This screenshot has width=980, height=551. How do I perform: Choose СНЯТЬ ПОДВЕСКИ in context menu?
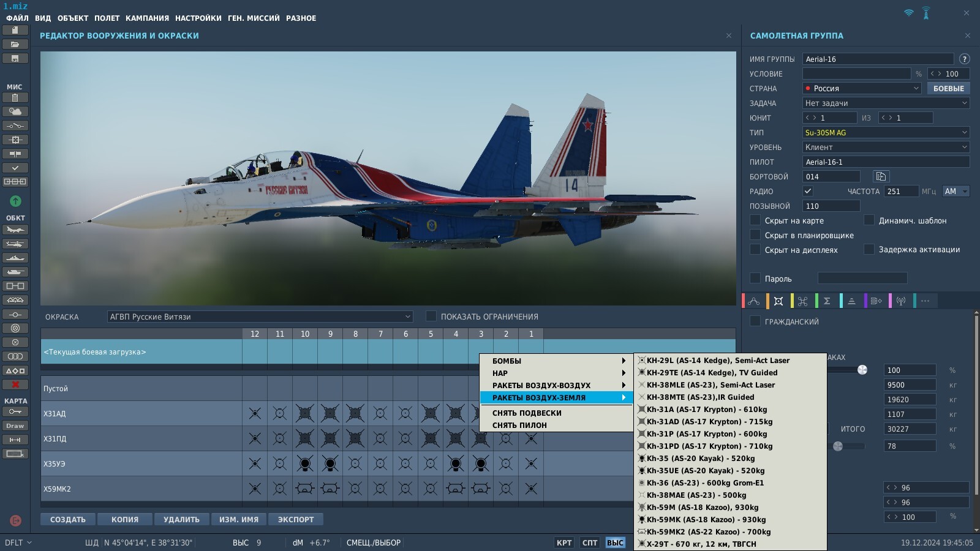tap(527, 413)
